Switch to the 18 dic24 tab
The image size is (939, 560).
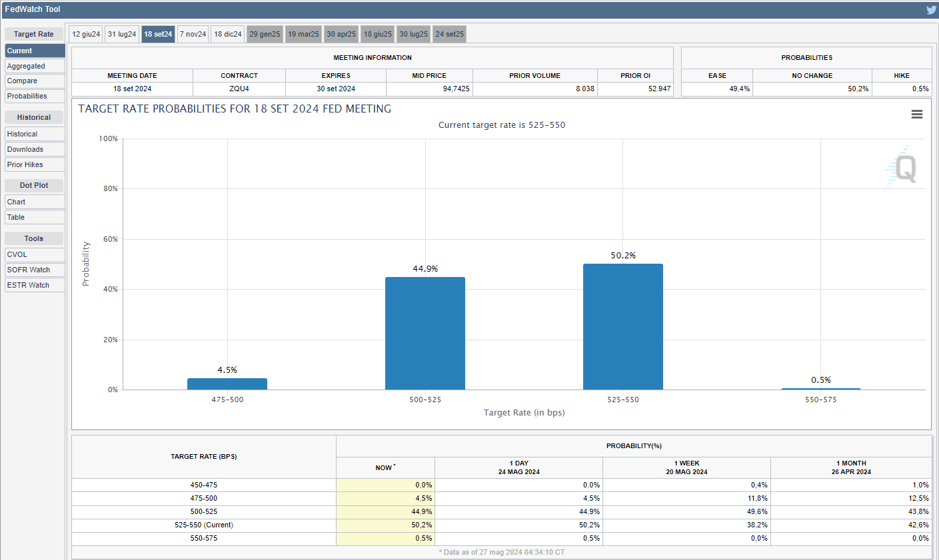(x=228, y=34)
